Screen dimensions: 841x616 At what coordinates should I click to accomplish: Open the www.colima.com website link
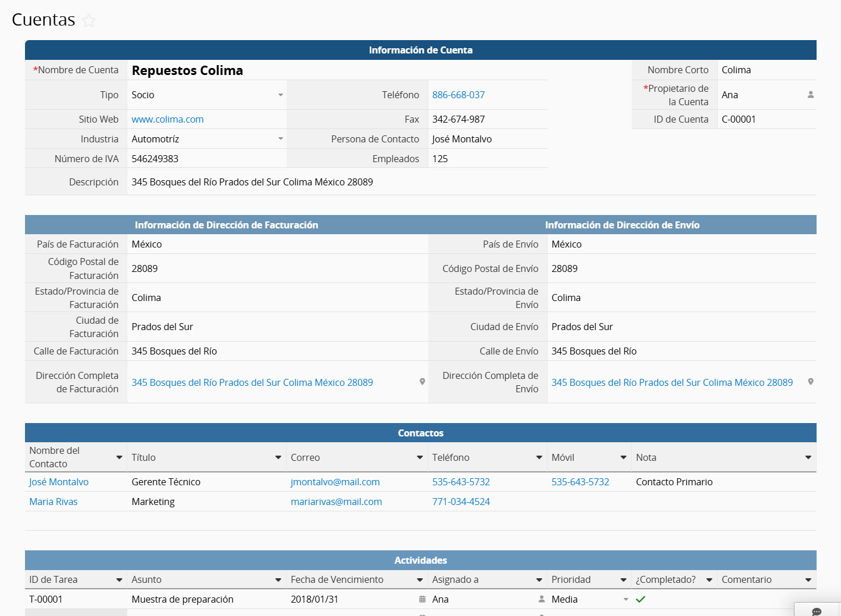[x=167, y=119]
